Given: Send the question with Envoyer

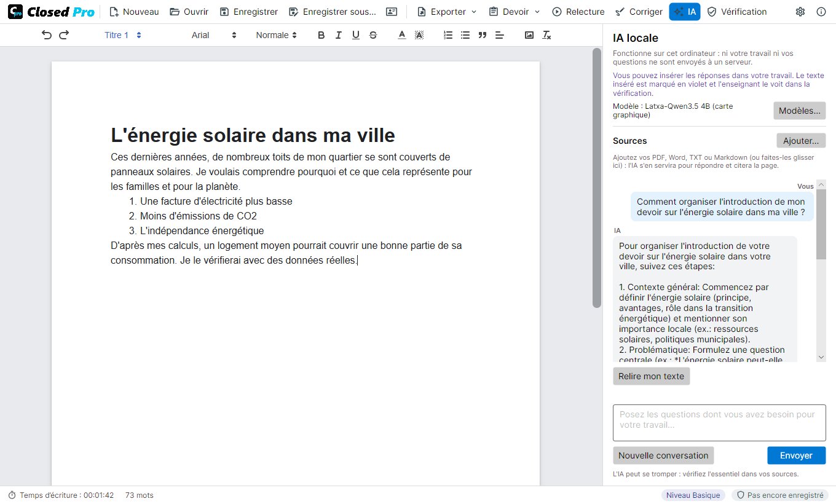Looking at the screenshot, I should (x=796, y=455).
